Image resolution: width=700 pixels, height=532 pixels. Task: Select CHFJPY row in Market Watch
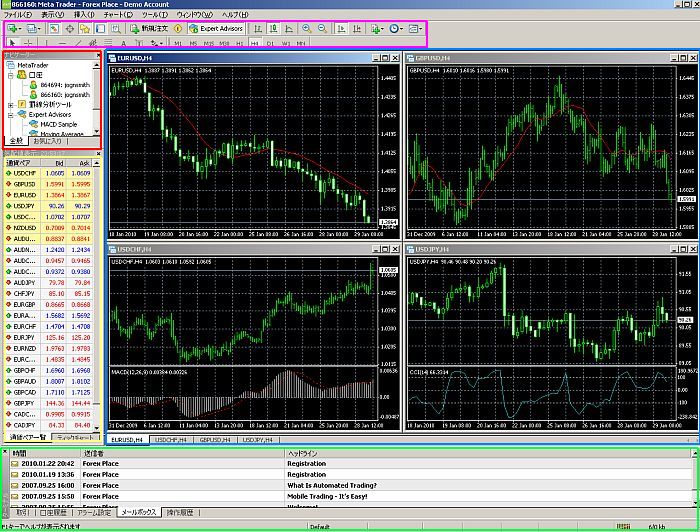coord(48,294)
